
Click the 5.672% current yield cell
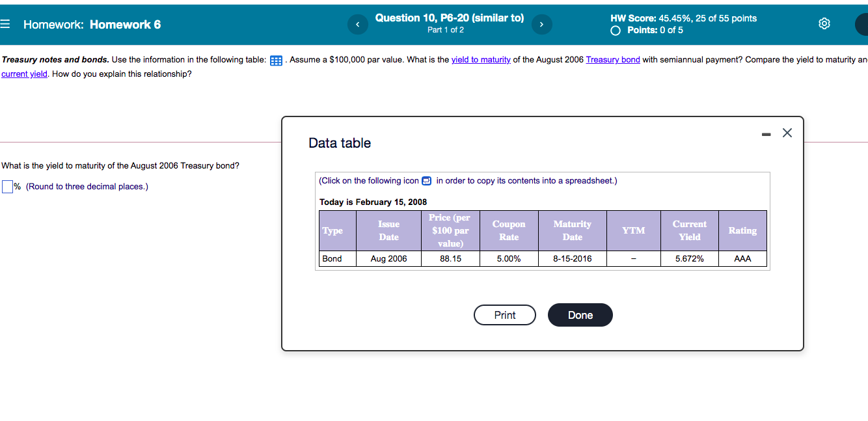pyautogui.click(x=690, y=259)
